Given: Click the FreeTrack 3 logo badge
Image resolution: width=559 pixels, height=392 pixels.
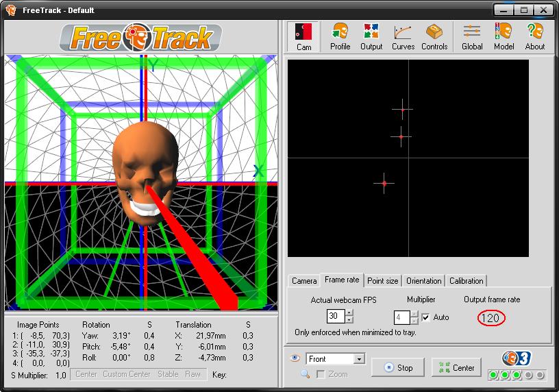Looking at the screenshot, I should click(x=517, y=358).
